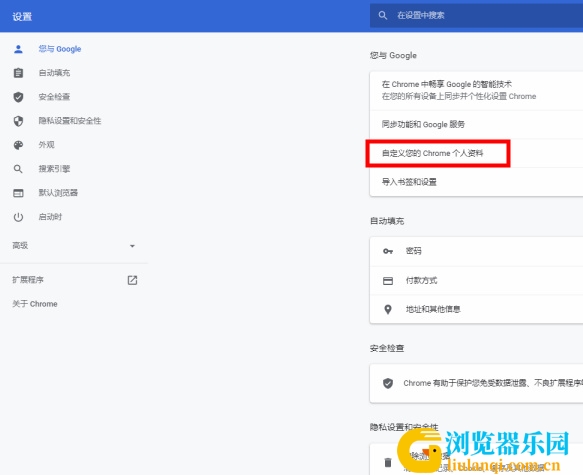Viewport: 583px width, 475px height.
Task: Click the power icon for 启动时
Action: [18, 217]
